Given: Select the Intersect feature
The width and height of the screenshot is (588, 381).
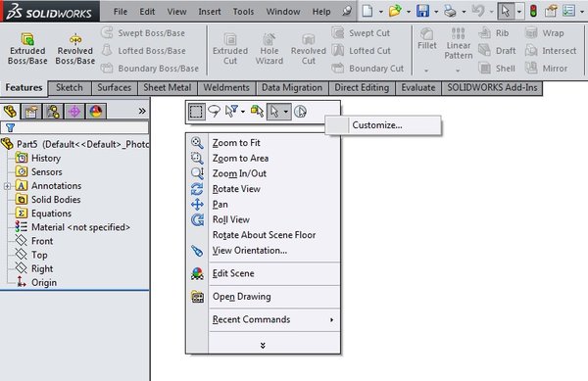Looking at the screenshot, I should (x=551, y=51).
